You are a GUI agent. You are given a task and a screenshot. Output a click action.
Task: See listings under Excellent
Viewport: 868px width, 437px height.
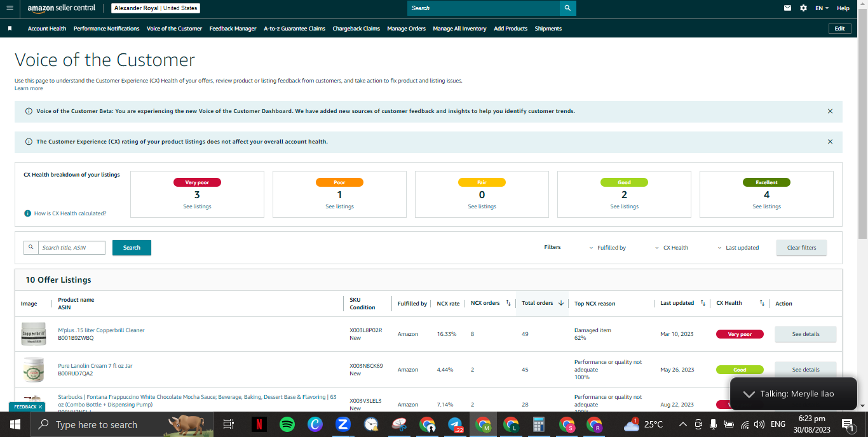tap(766, 206)
